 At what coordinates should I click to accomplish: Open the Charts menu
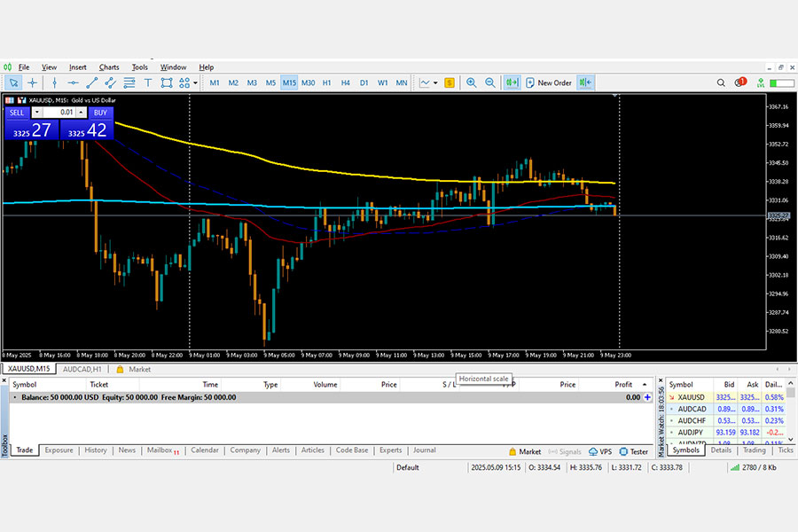coord(109,67)
